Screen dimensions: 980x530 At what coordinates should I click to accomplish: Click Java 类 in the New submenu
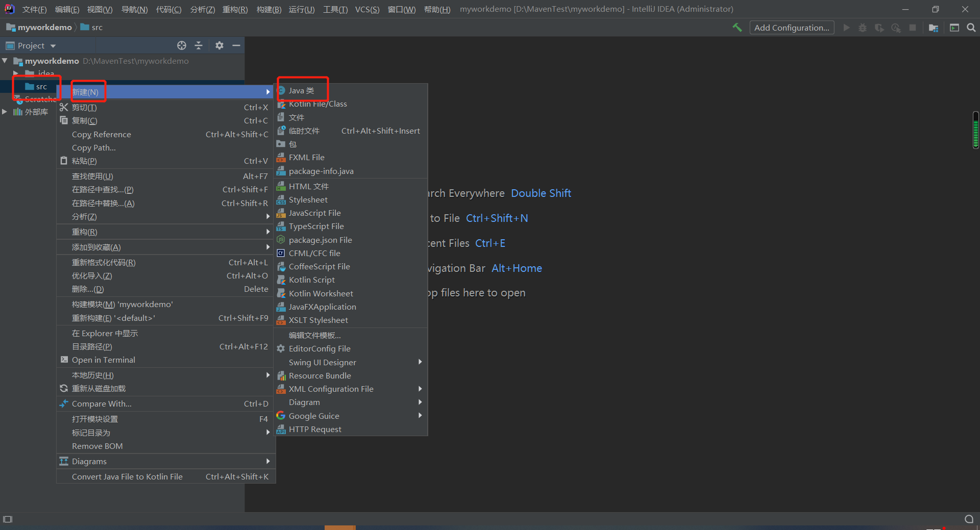tap(351, 91)
